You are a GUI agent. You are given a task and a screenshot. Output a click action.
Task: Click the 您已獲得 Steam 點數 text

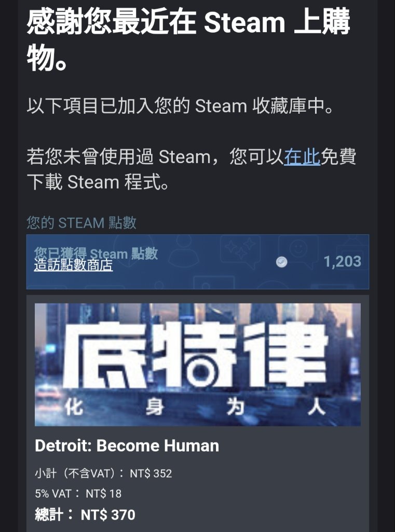coord(96,253)
